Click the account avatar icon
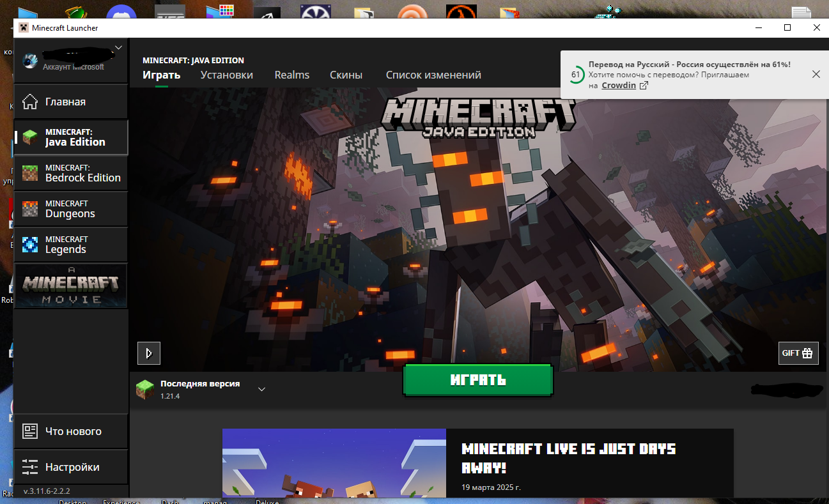This screenshot has width=829, height=504. pos(30,61)
